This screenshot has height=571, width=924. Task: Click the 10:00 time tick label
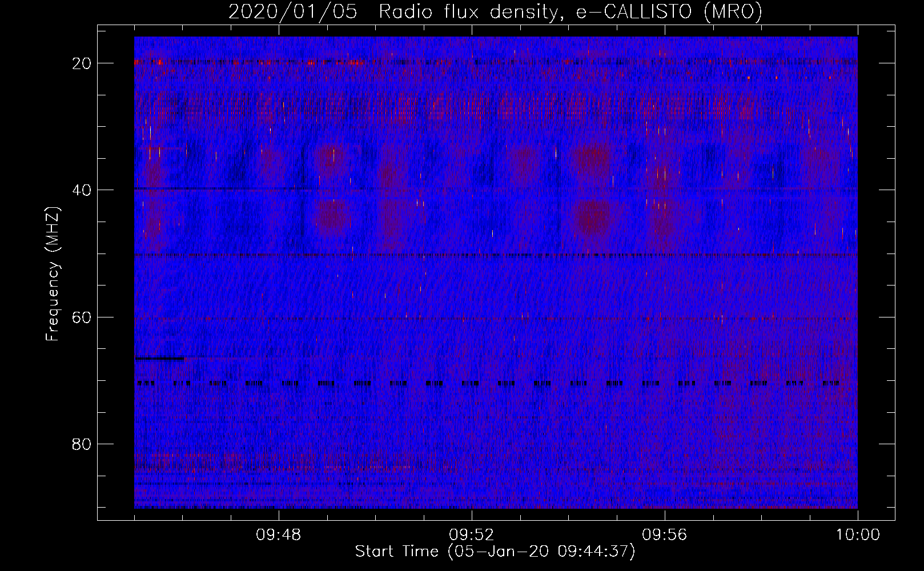pos(858,535)
